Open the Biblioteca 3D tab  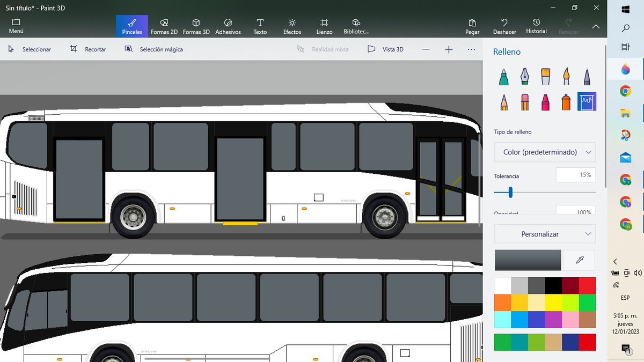[x=356, y=26]
